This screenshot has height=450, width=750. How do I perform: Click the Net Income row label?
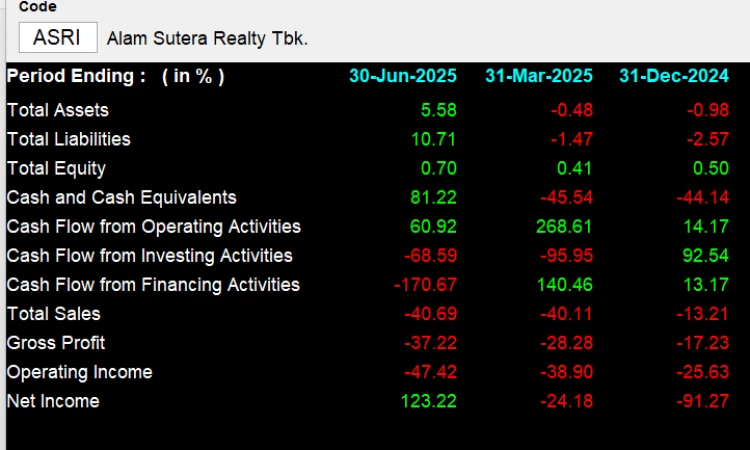(53, 401)
